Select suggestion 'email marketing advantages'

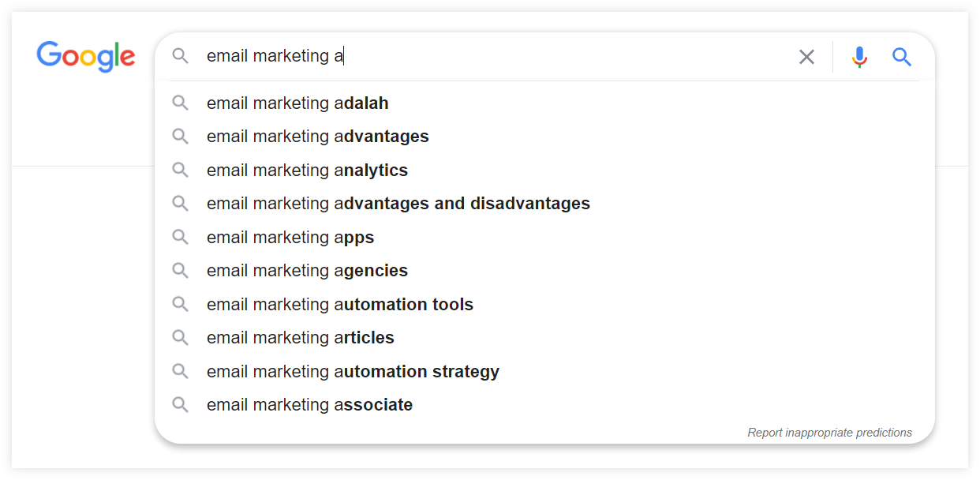[x=544, y=137]
